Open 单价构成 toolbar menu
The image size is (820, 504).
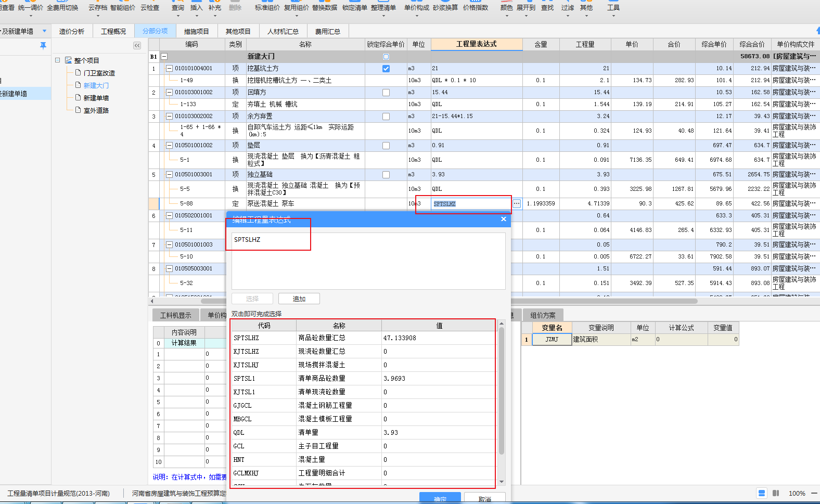[x=417, y=8]
